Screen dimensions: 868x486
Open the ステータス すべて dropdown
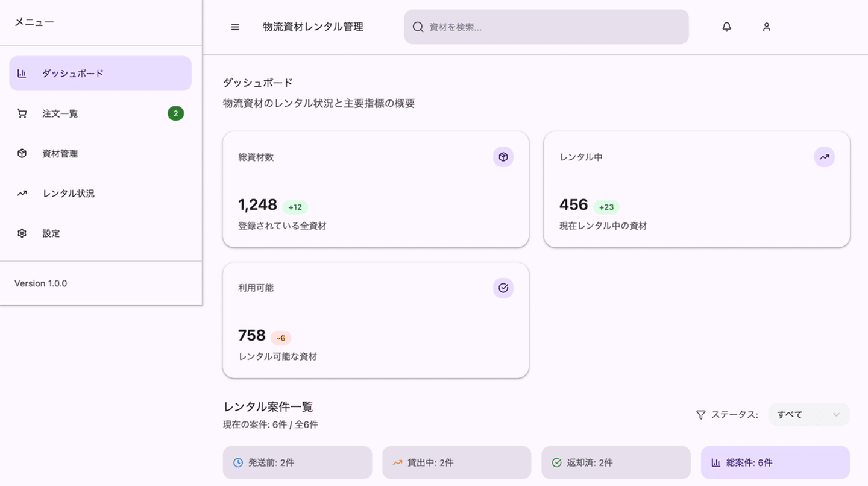click(x=808, y=415)
